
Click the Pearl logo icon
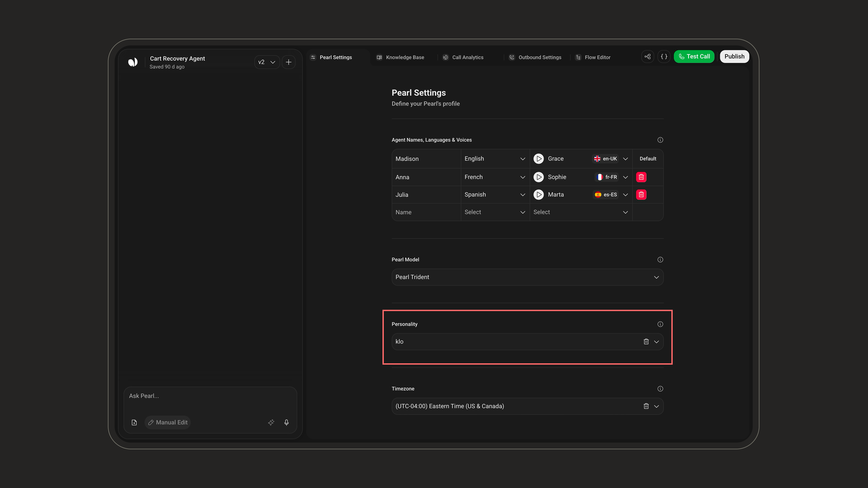tap(133, 62)
